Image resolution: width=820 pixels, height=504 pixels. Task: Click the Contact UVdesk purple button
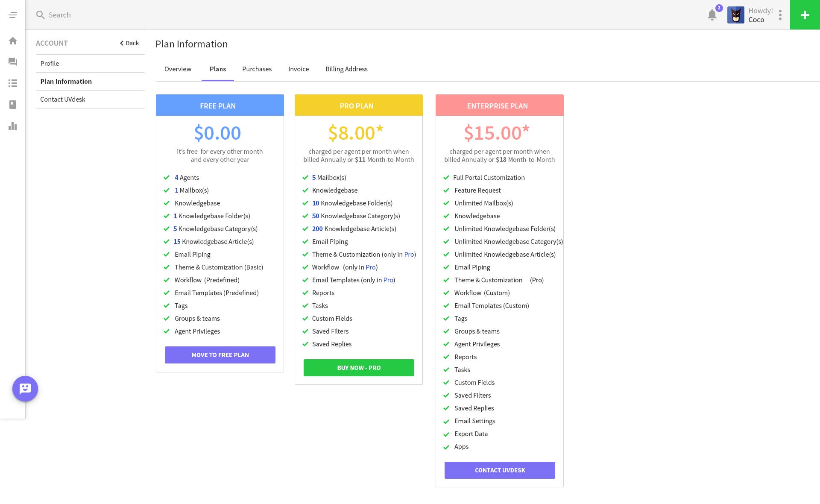[500, 470]
